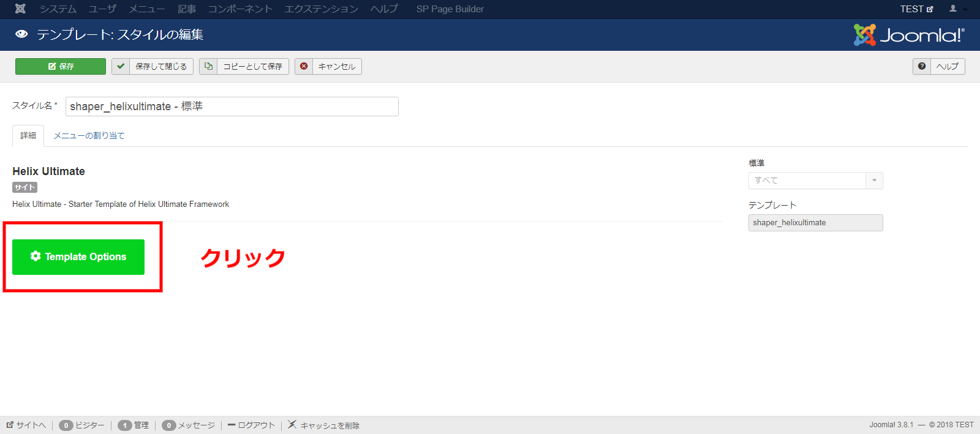980x434 pixels.
Task: Open the コンポーネント menu
Action: pos(240,9)
